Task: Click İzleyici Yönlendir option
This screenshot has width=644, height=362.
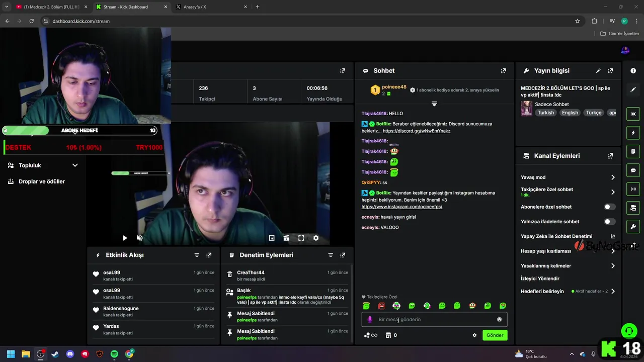Action: click(x=540, y=279)
